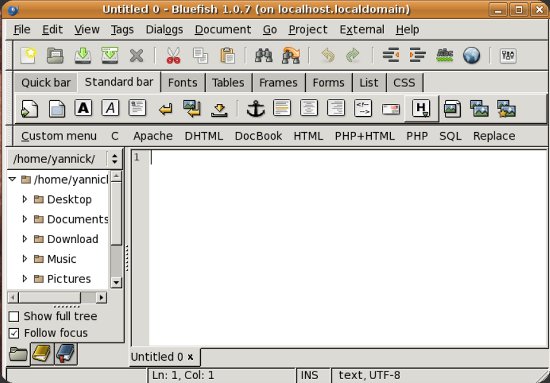Click the Open file icon

(55, 55)
